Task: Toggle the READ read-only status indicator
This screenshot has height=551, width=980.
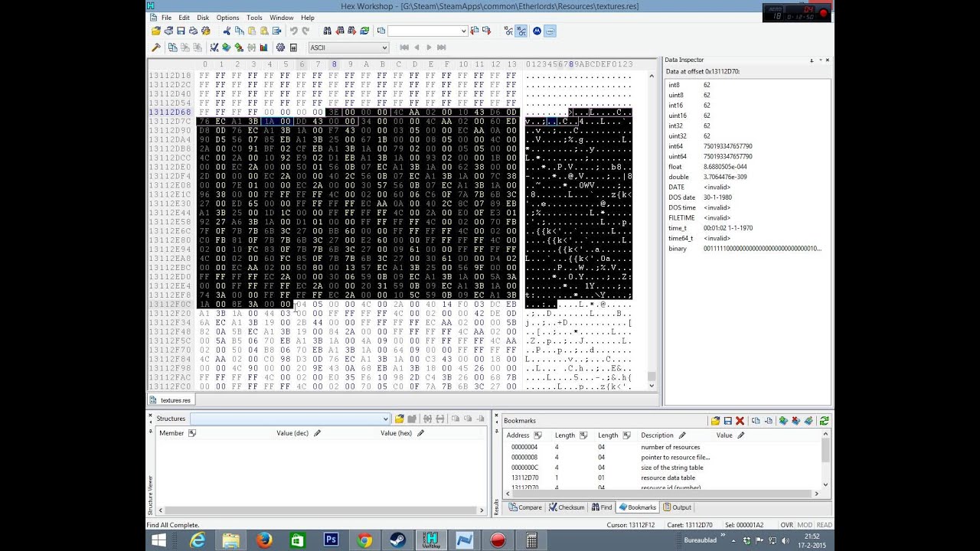Action: point(824,525)
